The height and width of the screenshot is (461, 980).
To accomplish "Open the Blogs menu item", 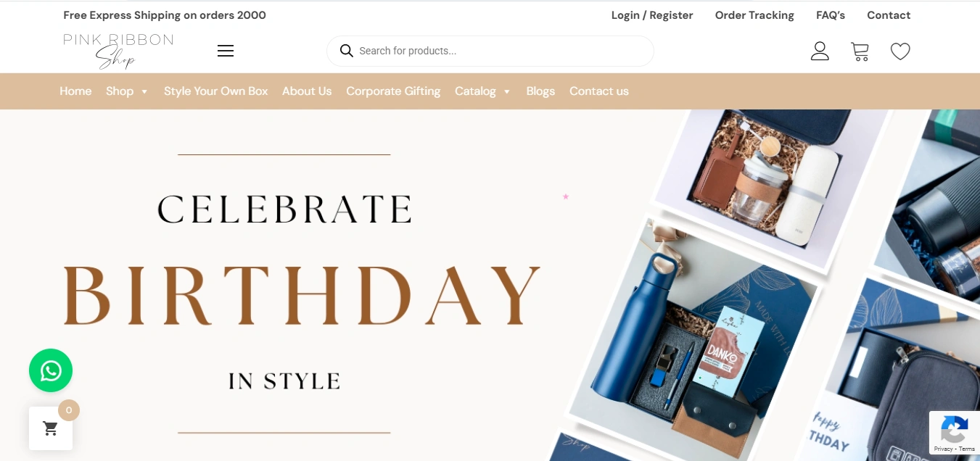I will point(540,91).
